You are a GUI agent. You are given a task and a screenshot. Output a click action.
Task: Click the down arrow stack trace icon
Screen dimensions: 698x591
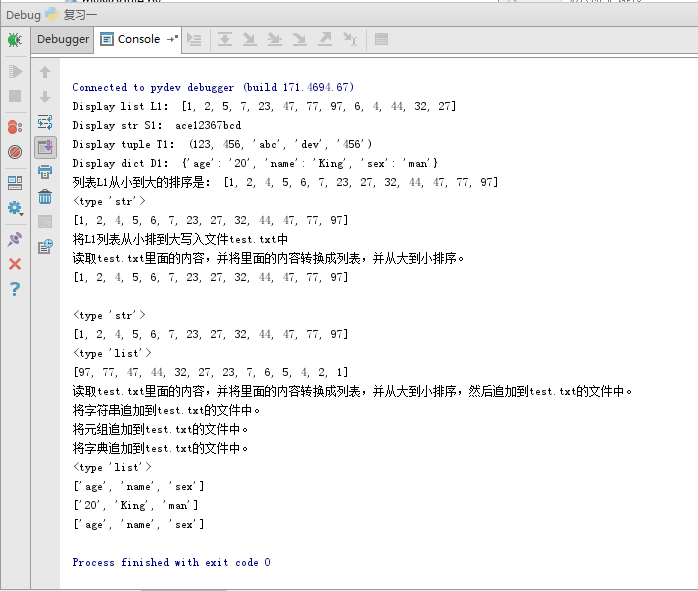pos(45,97)
